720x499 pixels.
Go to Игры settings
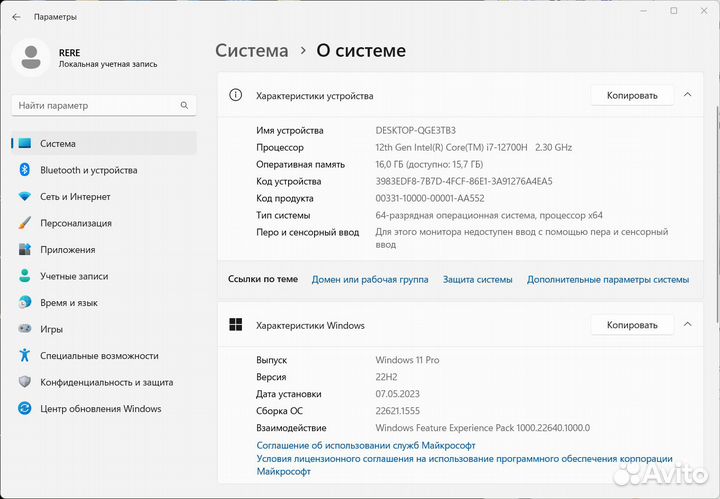104,329
